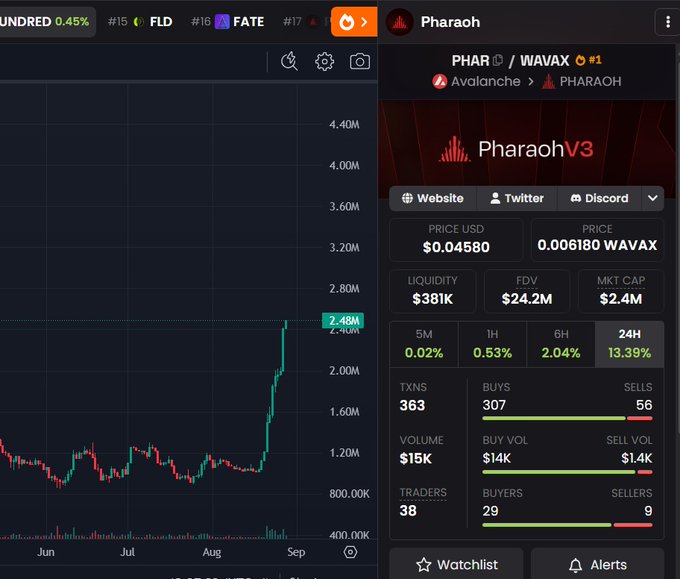Click the PHAR / WAVAX pair title
The width and height of the screenshot is (680, 579).
click(x=510, y=60)
